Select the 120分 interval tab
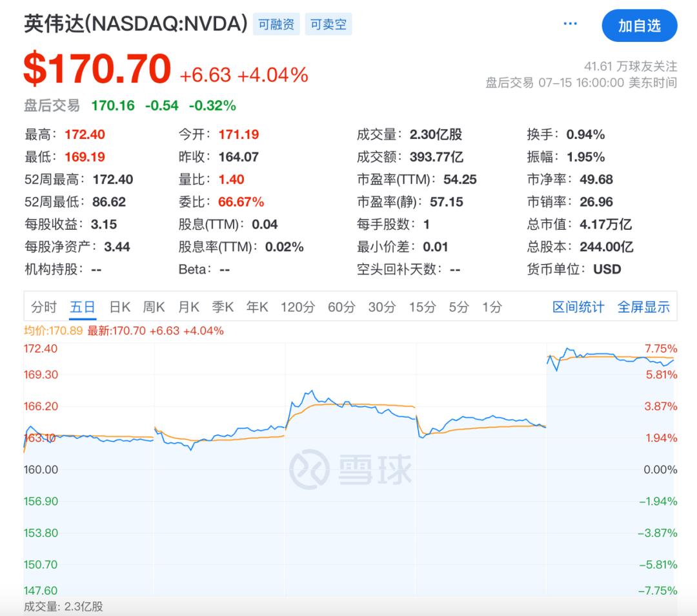 (298, 307)
